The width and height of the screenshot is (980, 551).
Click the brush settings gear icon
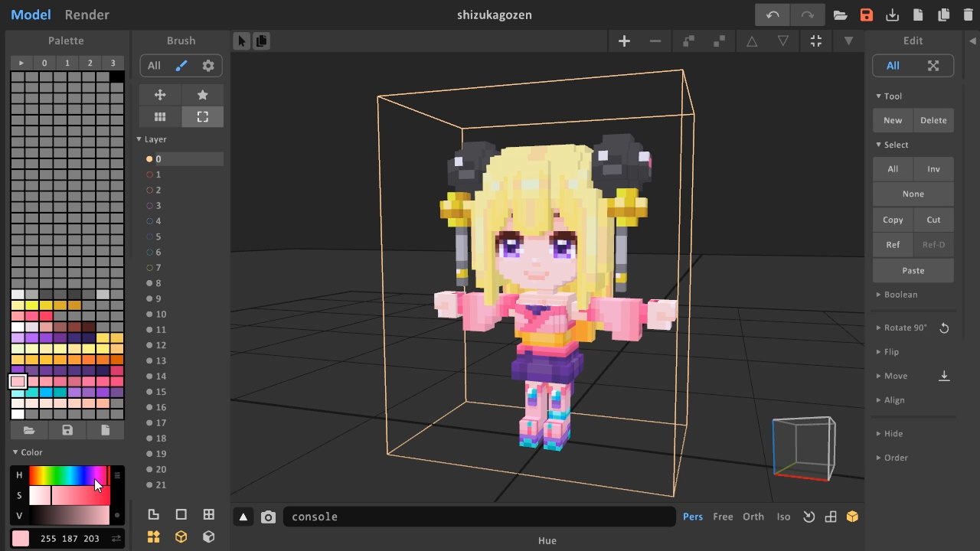(208, 66)
